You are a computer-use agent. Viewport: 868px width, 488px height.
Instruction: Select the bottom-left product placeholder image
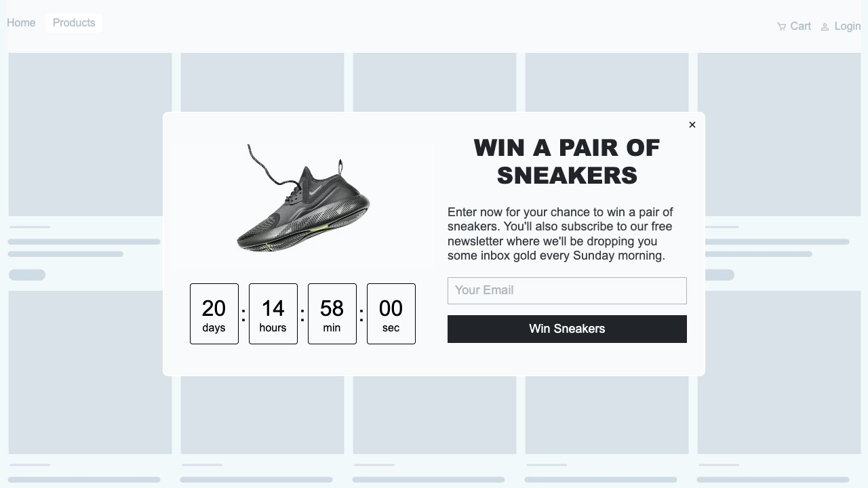point(90,372)
